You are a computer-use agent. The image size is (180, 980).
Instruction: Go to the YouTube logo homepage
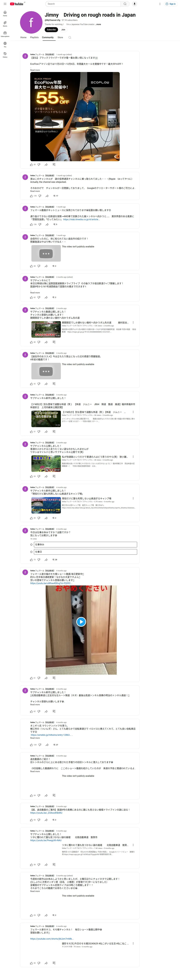(17, 4)
